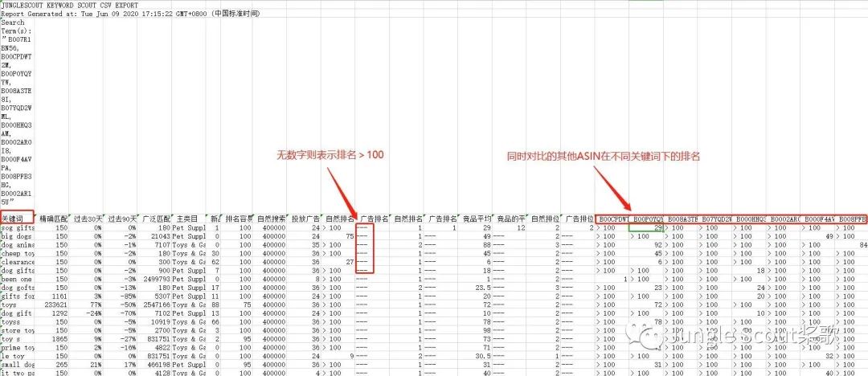This screenshot has height=376, width=868.
Task: Click the 主类目 header cell
Action: coord(187,219)
